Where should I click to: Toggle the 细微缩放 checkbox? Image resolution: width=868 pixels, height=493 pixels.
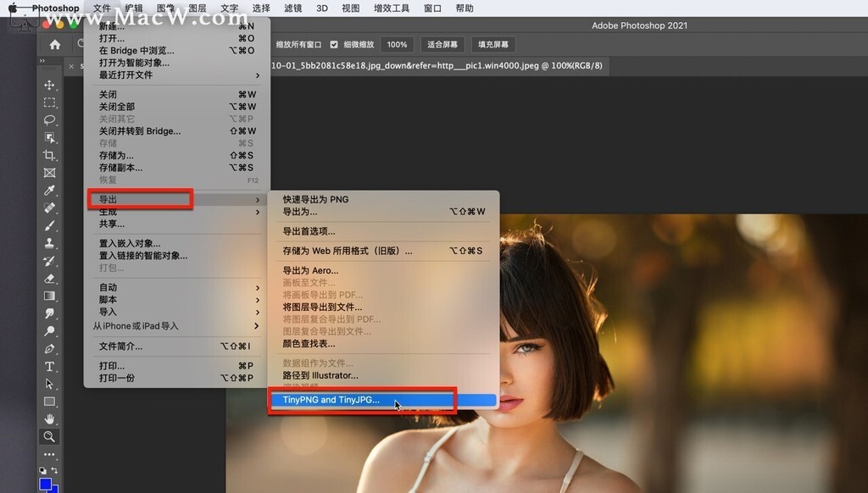pyautogui.click(x=334, y=44)
